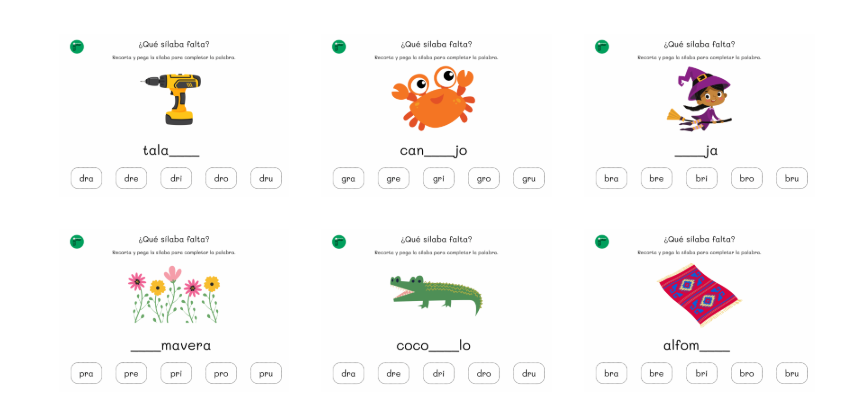
Task: Choose syllable 'gre' for can__jo
Action: [394, 178]
